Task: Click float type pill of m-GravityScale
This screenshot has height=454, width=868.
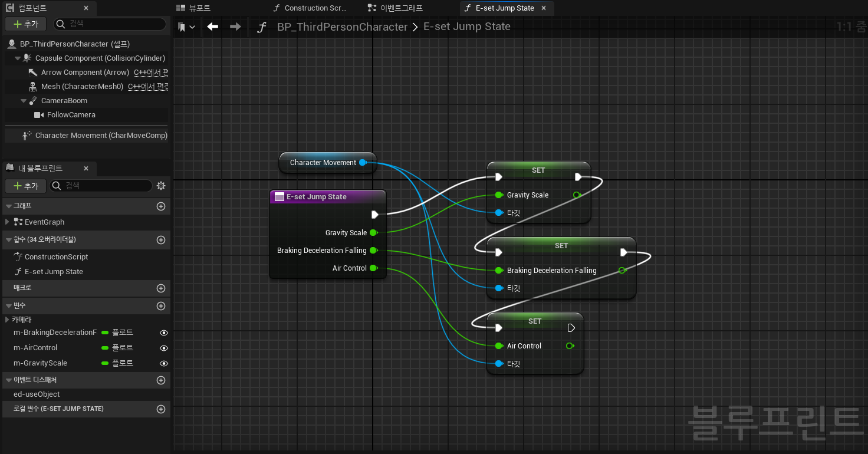Action: (105, 363)
